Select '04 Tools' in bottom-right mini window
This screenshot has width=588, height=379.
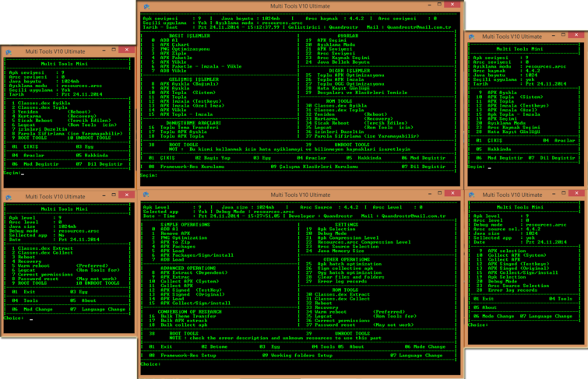pyautogui.click(x=561, y=299)
